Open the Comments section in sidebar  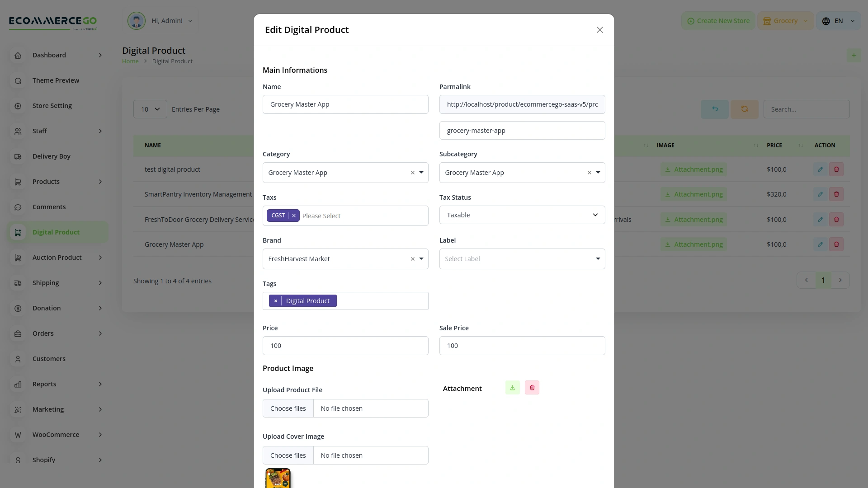pos(50,207)
